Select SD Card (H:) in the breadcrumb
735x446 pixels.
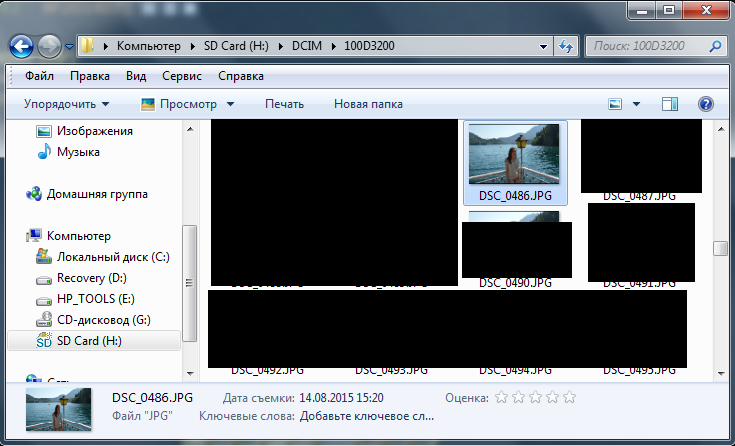tap(236, 46)
